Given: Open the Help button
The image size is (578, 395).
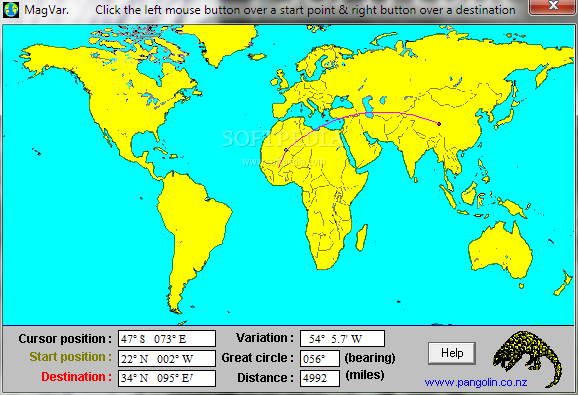Looking at the screenshot, I should (x=452, y=353).
